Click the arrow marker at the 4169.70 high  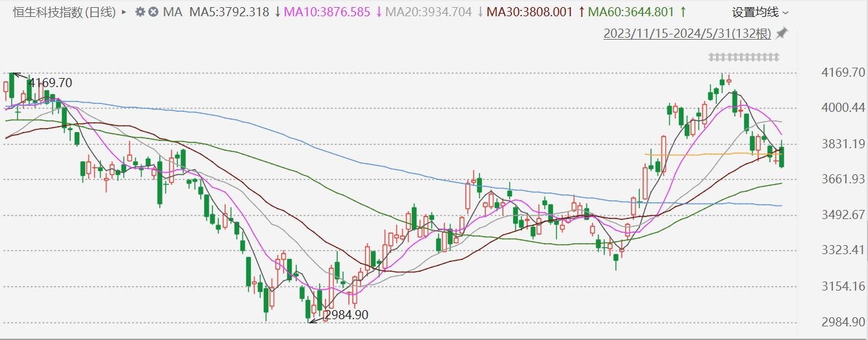pos(20,75)
